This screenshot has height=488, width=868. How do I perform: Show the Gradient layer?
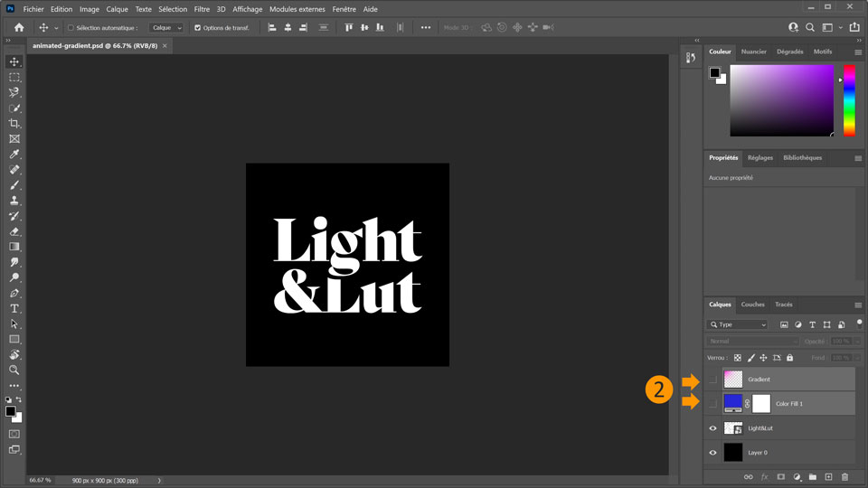pos(713,380)
